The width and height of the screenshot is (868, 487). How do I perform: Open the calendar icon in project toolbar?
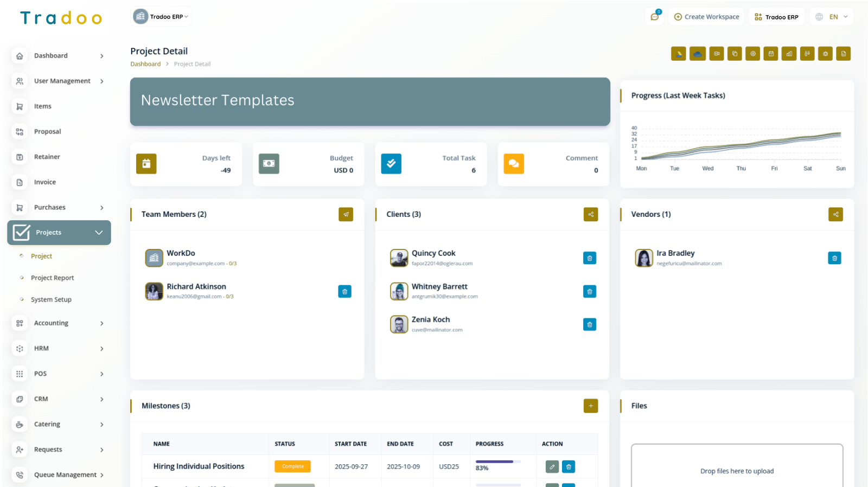[771, 54]
